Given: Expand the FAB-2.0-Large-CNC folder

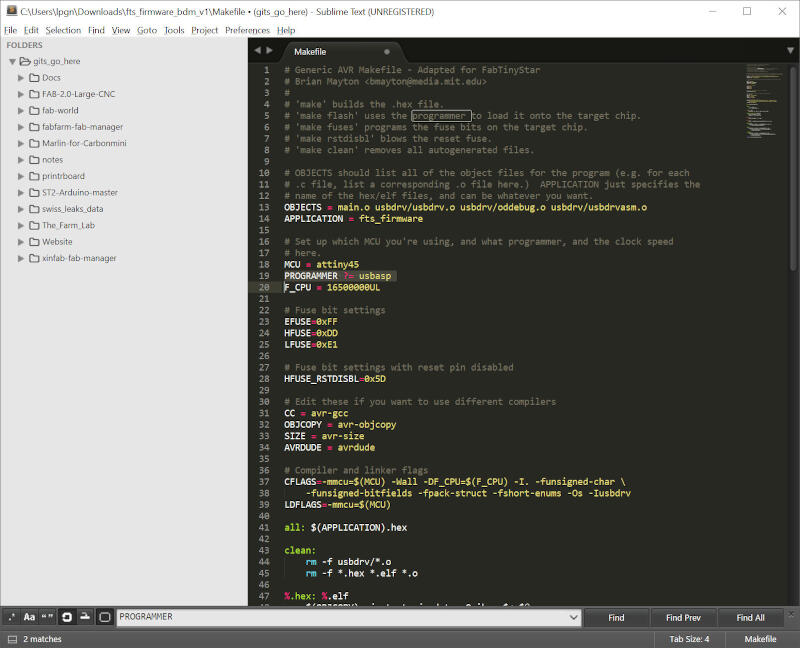Looking at the screenshot, I should click(x=21, y=94).
